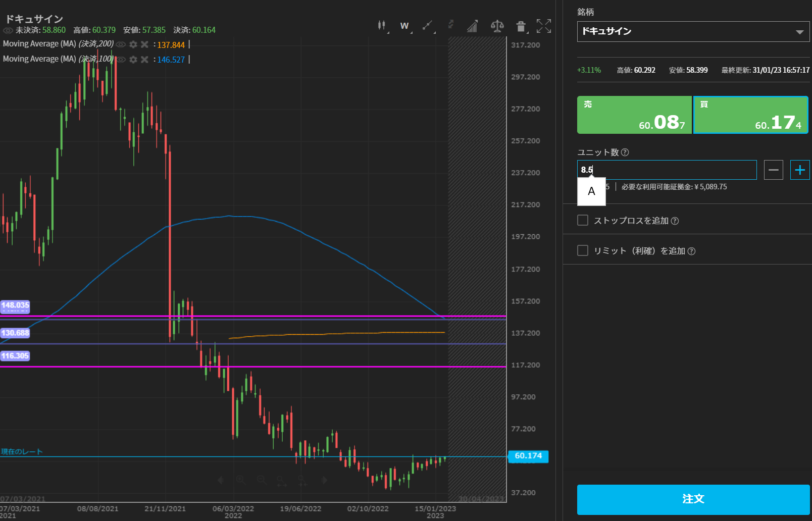Enable the リミット（利確）を追加 checkbox
Screen dimensions: 812x521
click(x=583, y=251)
